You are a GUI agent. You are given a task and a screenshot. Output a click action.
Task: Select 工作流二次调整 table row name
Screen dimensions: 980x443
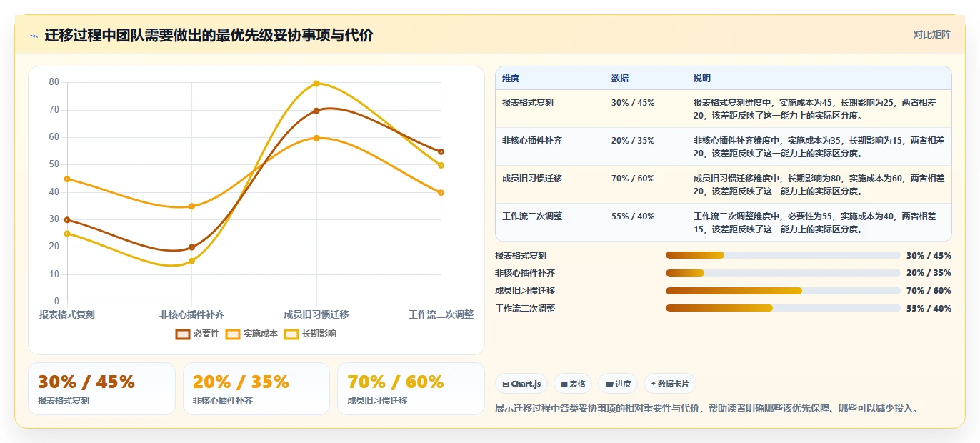click(x=532, y=216)
